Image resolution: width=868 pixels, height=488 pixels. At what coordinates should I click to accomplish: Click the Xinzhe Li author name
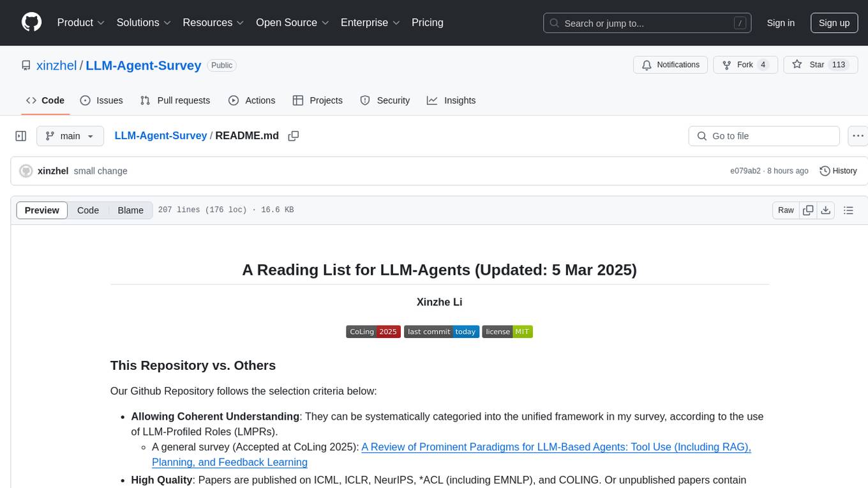[x=439, y=301]
